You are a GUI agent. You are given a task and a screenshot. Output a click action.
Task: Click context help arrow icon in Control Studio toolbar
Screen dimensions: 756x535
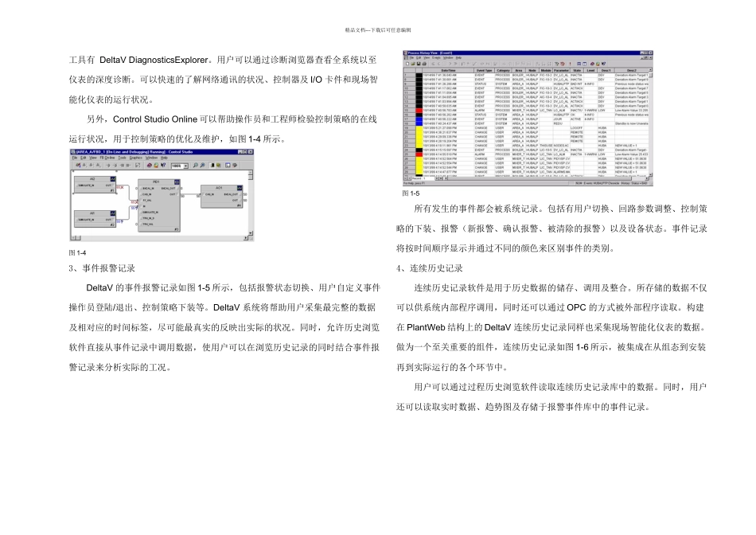163,166
